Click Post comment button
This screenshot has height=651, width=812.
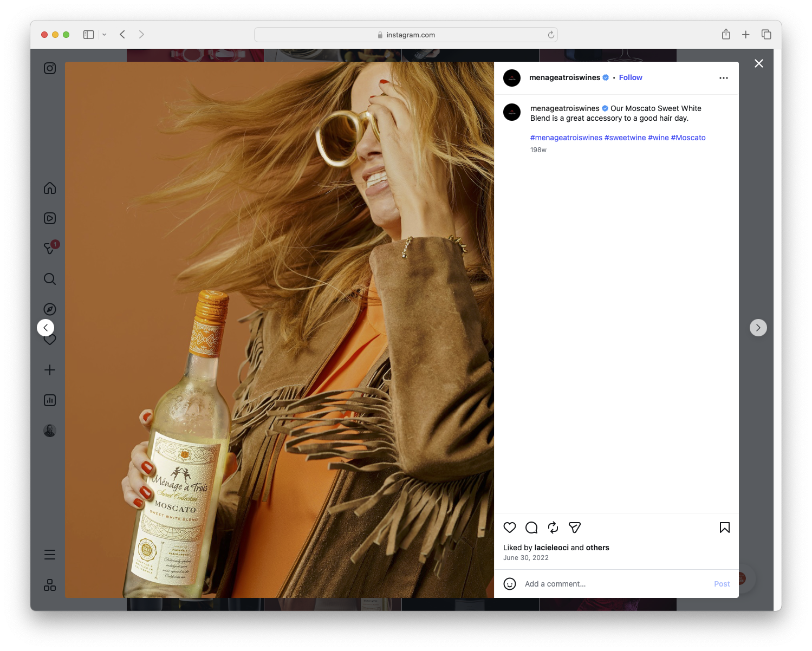coord(722,584)
